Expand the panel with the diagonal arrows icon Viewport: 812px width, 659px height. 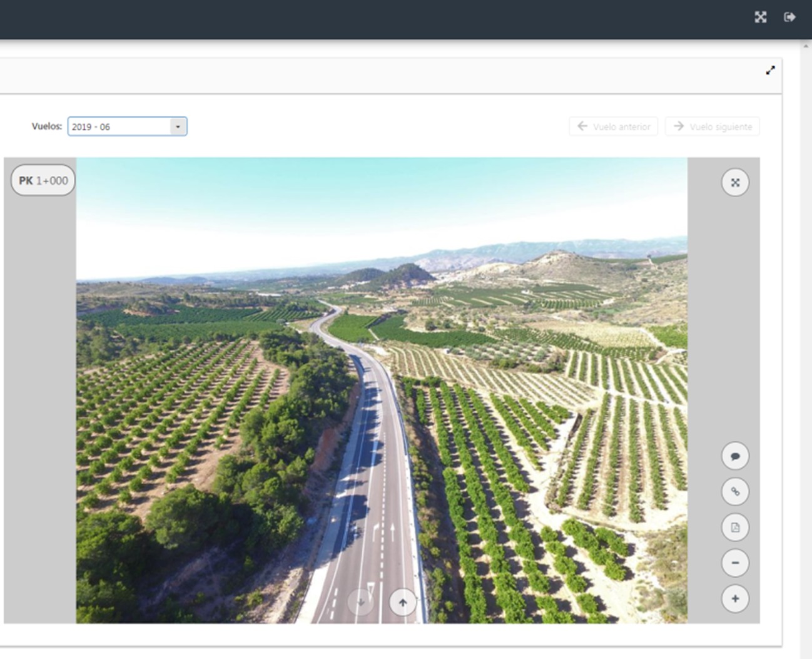pos(770,70)
